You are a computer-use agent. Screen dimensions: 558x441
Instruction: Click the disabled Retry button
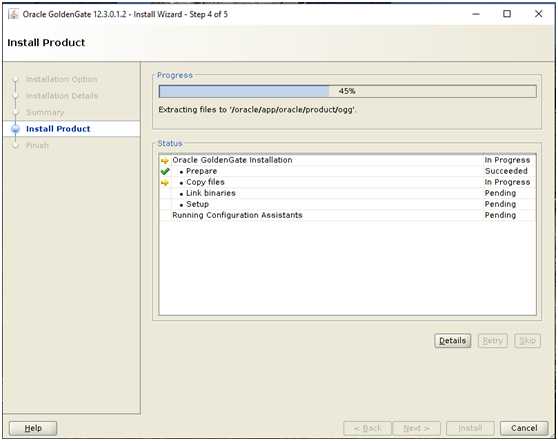pyautogui.click(x=493, y=341)
